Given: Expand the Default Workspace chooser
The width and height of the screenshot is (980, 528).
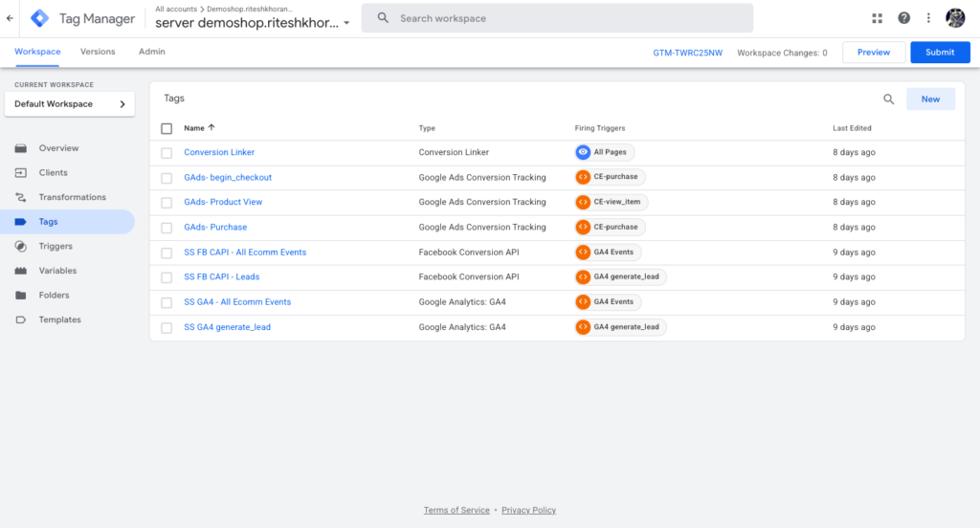Looking at the screenshot, I should [122, 104].
